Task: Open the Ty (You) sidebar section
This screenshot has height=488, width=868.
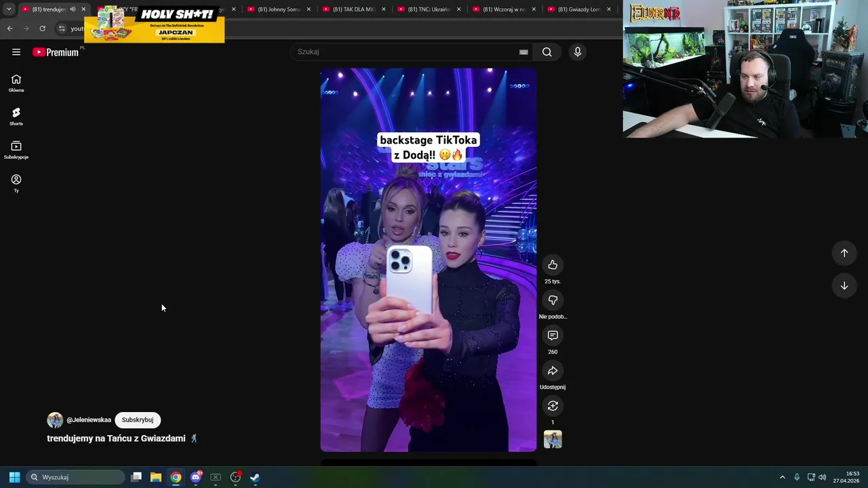Action: coord(16,183)
